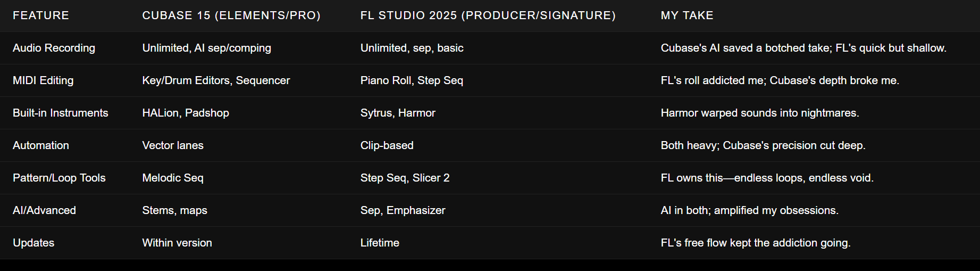The image size is (980, 271).
Task: Click 'Harmor warped sounds into nightmares.' text
Action: point(760,113)
